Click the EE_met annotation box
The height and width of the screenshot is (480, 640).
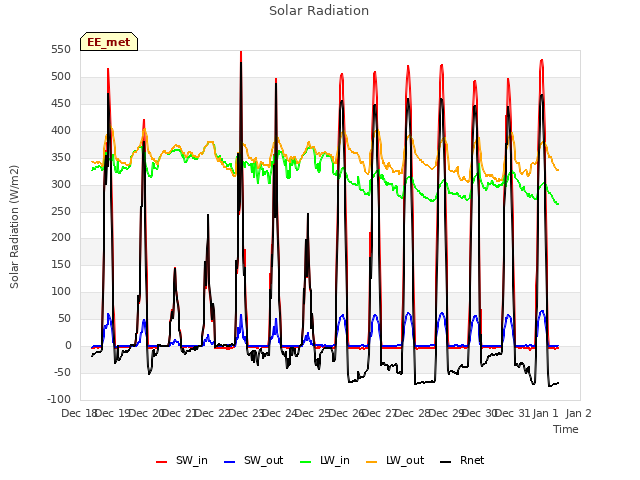109,42
